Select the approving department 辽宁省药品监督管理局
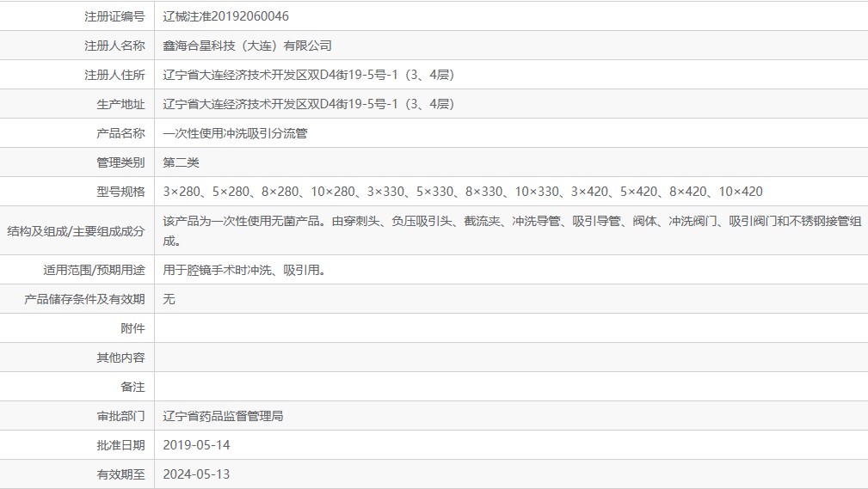The width and height of the screenshot is (868, 489). pos(223,416)
